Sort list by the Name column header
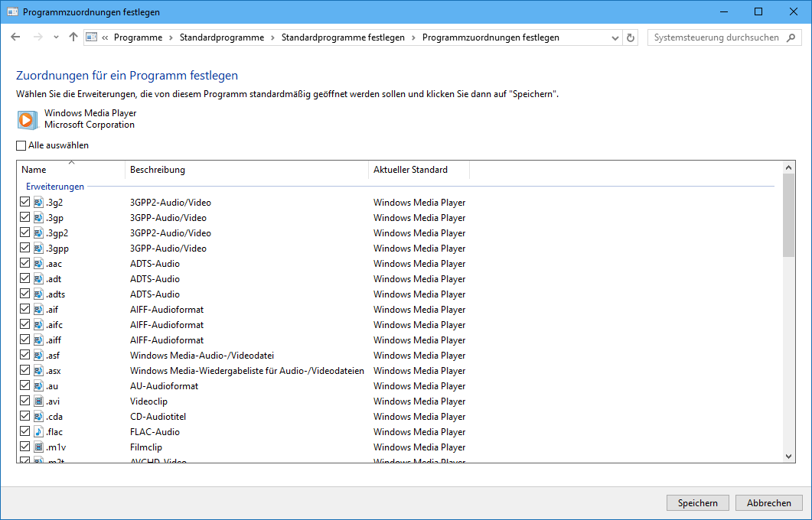 71,170
